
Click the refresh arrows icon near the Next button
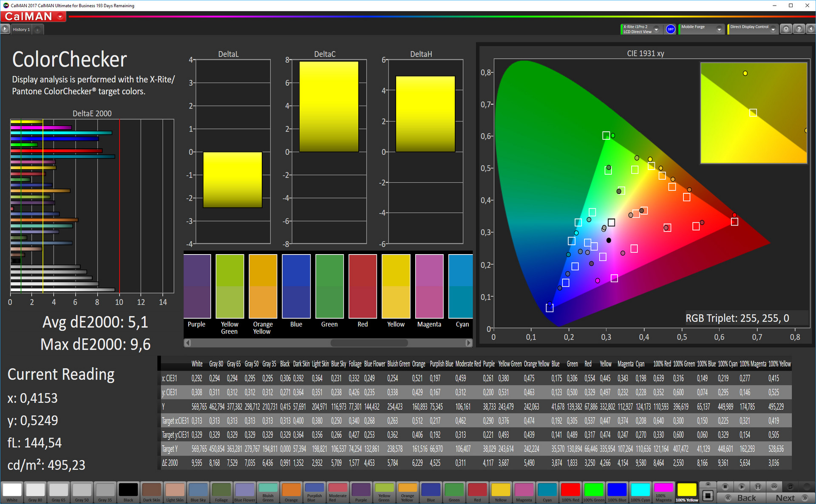[x=790, y=487]
